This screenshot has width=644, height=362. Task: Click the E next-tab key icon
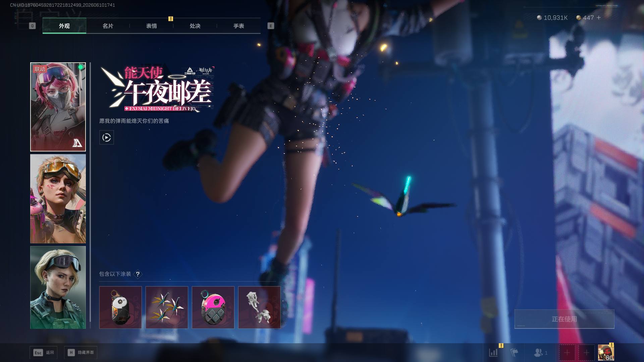(271, 26)
